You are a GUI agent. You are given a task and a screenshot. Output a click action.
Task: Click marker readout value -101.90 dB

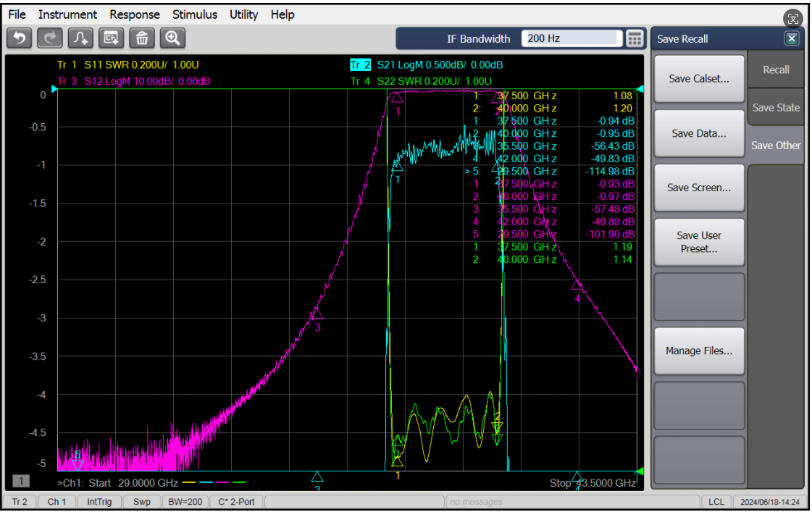point(609,235)
